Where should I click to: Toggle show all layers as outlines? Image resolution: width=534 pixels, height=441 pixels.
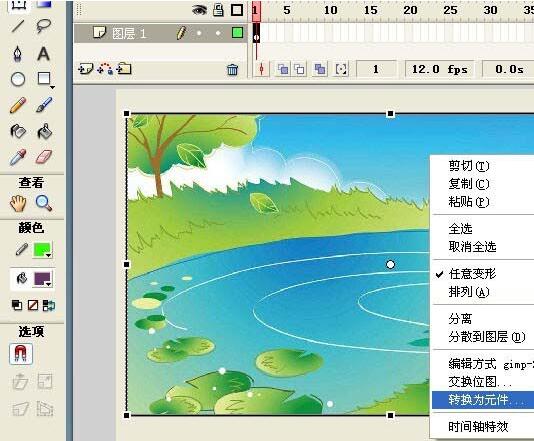[237, 10]
